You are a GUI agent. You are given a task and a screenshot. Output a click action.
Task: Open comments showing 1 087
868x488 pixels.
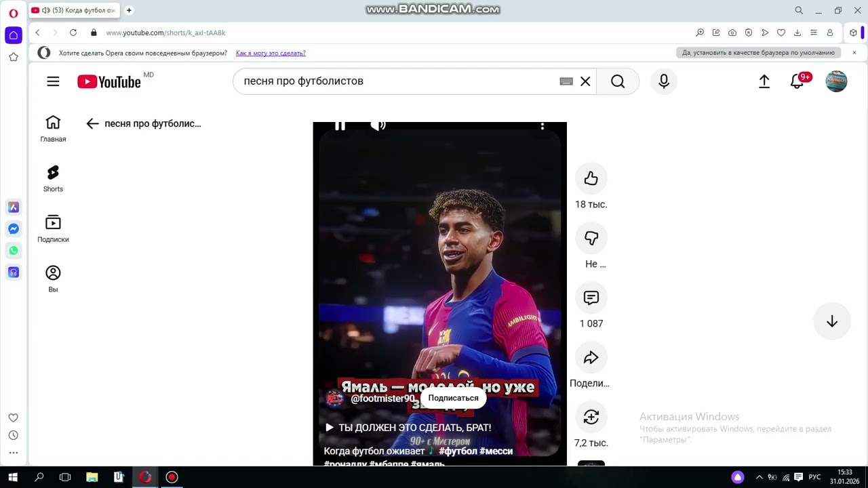(x=591, y=298)
